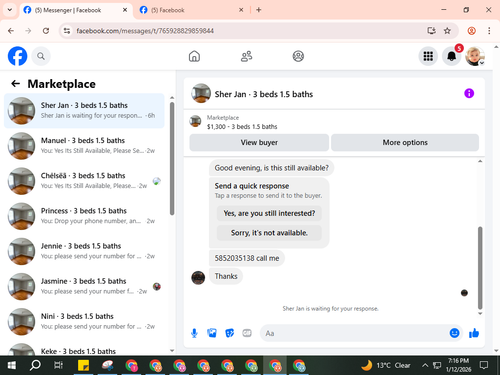This screenshot has width=500, height=375.
Task: Open Chrome three-dot menu
Action: (489, 31)
